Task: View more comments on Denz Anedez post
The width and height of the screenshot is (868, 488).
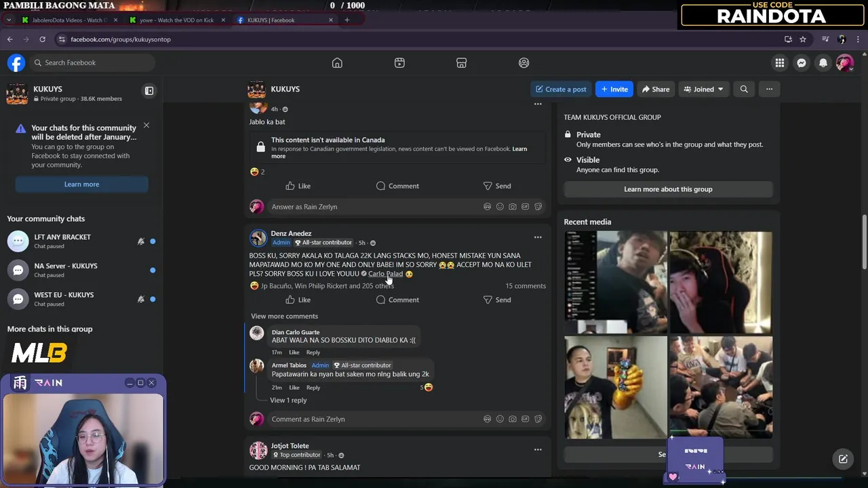Action: (284, 316)
